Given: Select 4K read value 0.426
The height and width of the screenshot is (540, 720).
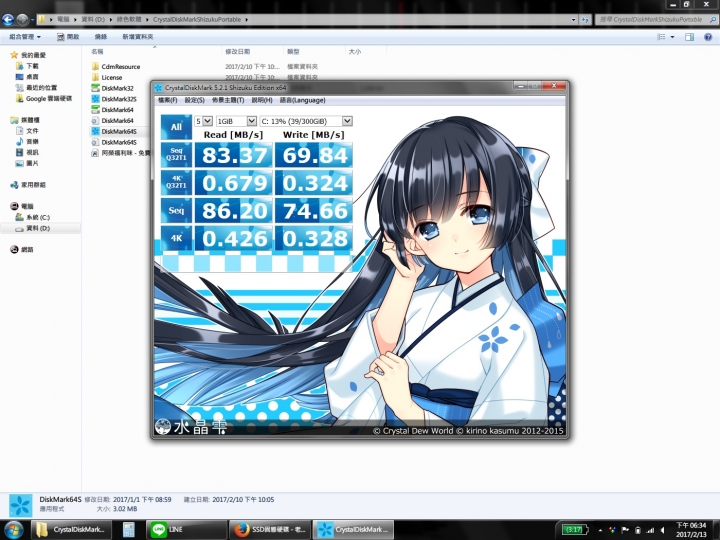Looking at the screenshot, I should click(234, 238).
